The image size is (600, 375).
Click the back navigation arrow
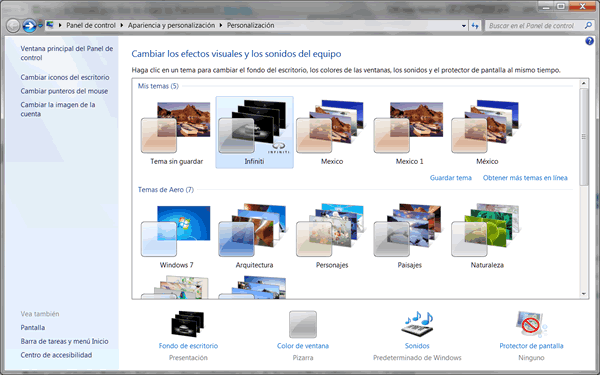(x=13, y=26)
